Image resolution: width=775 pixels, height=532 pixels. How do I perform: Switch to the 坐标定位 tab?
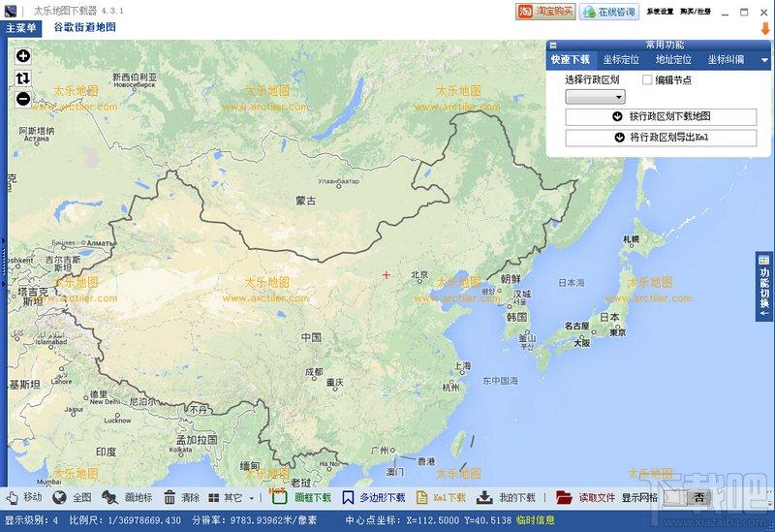coord(620,60)
